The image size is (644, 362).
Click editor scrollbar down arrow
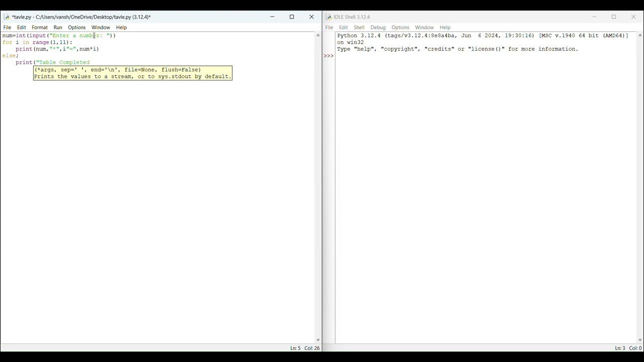point(318,340)
